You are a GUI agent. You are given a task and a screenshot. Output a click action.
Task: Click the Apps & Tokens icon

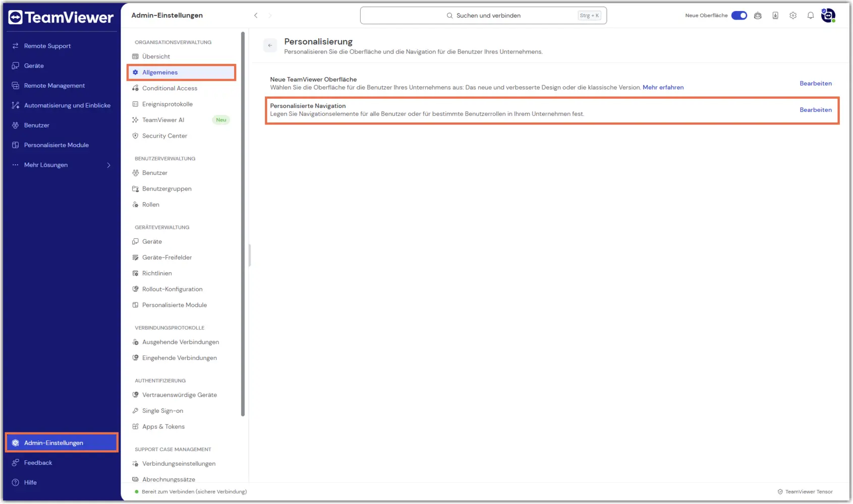pyautogui.click(x=135, y=426)
